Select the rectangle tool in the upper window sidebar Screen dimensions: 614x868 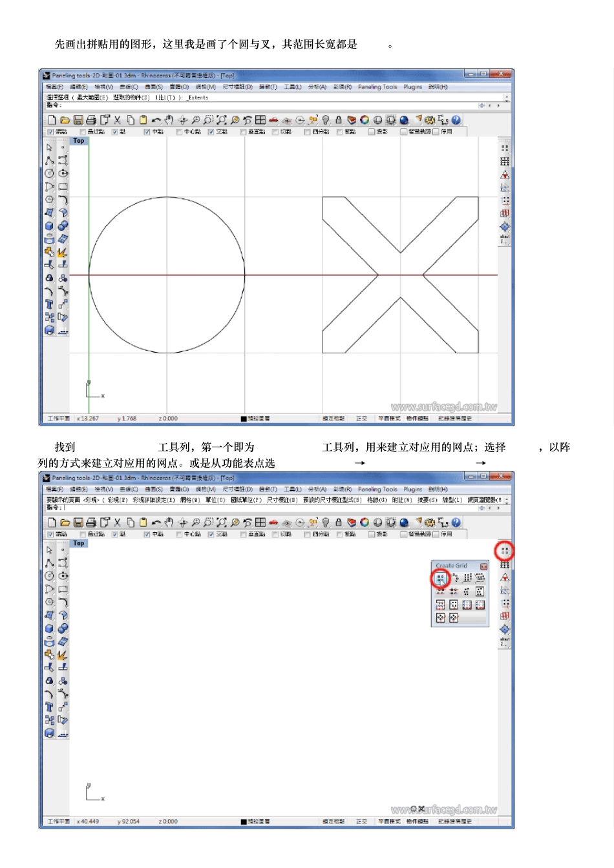[63, 187]
